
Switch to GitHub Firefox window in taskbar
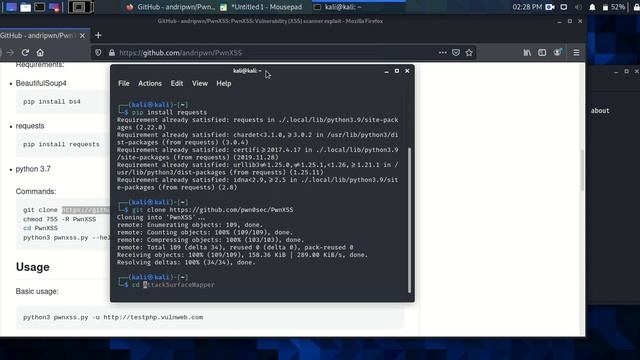click(x=171, y=7)
